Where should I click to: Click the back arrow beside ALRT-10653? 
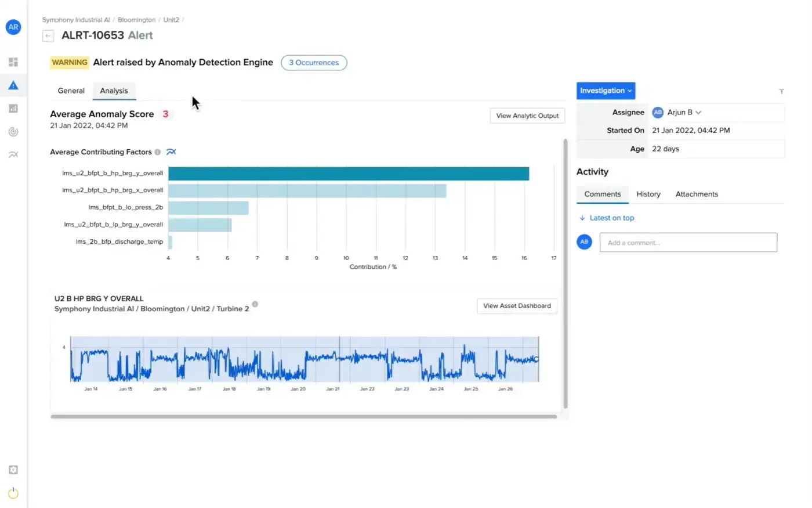pos(48,36)
